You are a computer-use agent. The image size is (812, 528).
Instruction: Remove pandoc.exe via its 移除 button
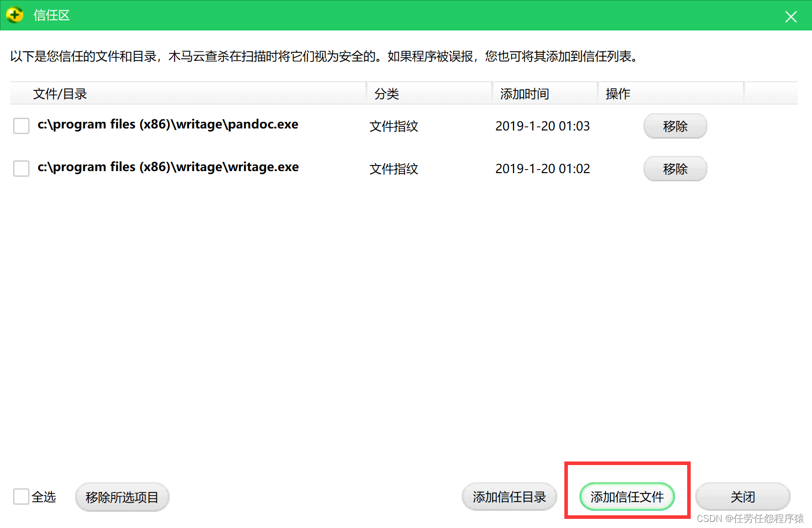click(x=675, y=126)
